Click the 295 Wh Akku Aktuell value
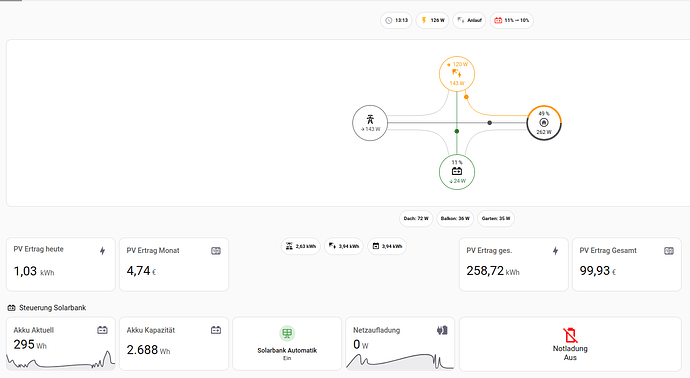Viewport: 690px width, 378px height. tap(30, 345)
